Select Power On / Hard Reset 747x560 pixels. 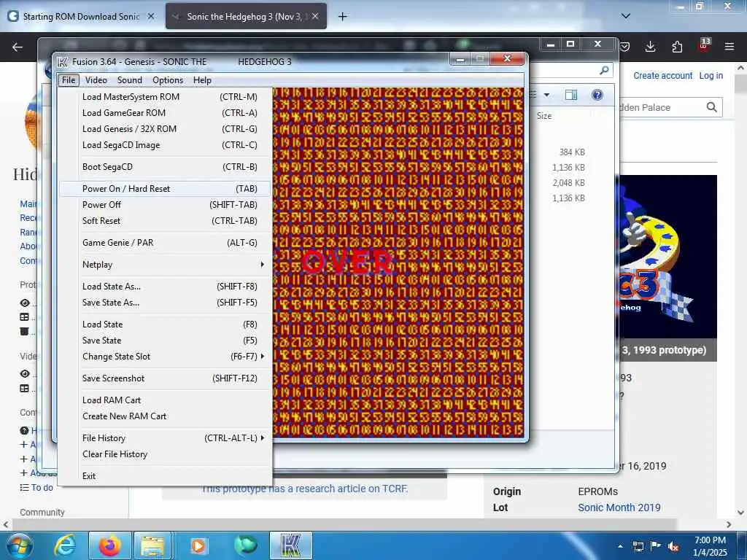165,189
